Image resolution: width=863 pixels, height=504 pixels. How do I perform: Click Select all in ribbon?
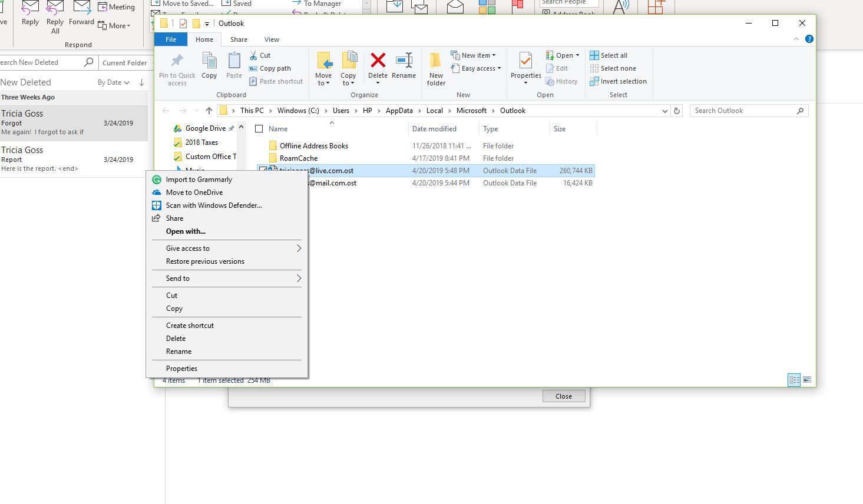coord(609,55)
